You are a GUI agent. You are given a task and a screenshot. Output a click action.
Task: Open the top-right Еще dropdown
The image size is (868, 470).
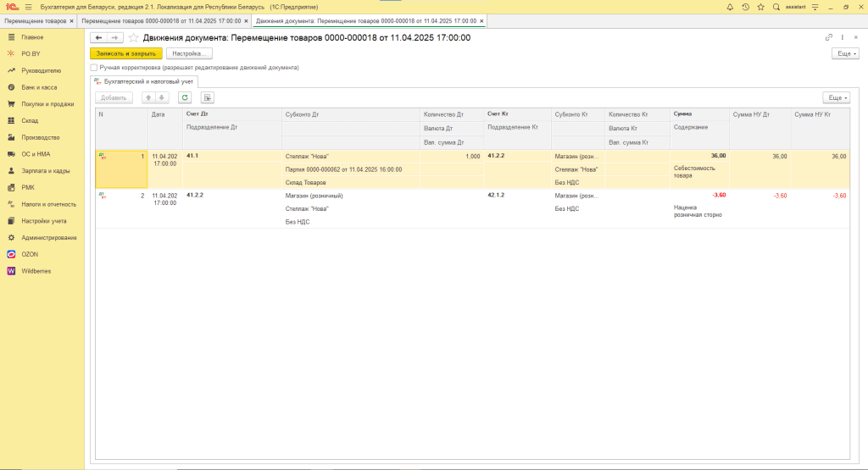(x=845, y=53)
